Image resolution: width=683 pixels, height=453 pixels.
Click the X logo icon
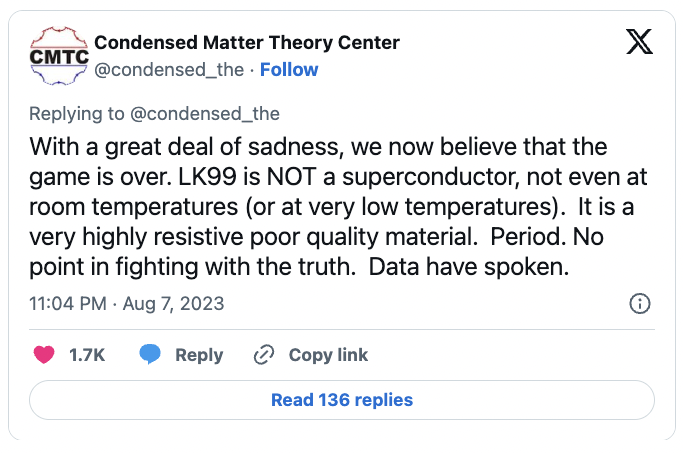(638, 41)
